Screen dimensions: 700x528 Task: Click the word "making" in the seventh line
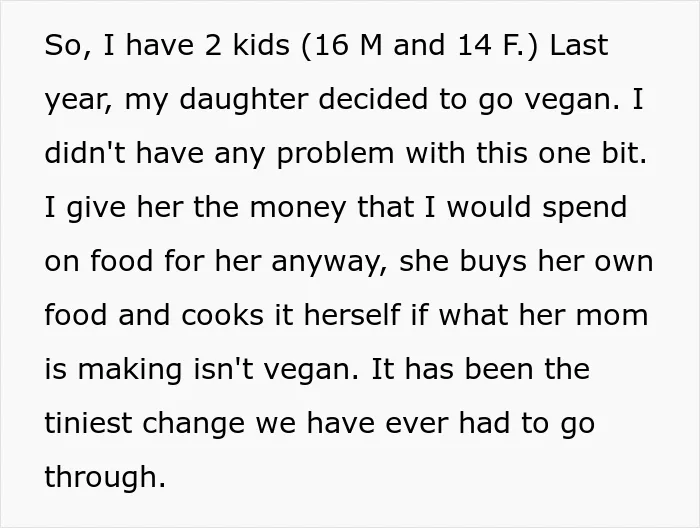130,371
